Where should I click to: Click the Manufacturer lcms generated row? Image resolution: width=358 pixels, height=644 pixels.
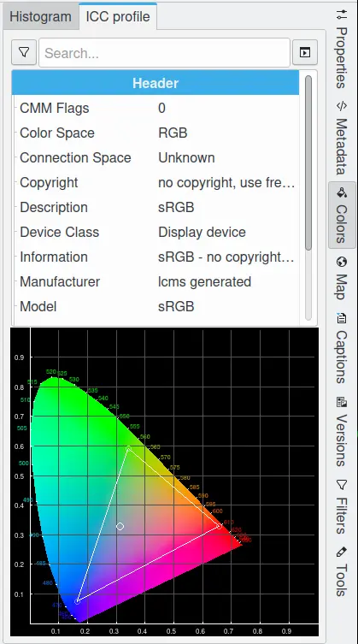point(156,281)
